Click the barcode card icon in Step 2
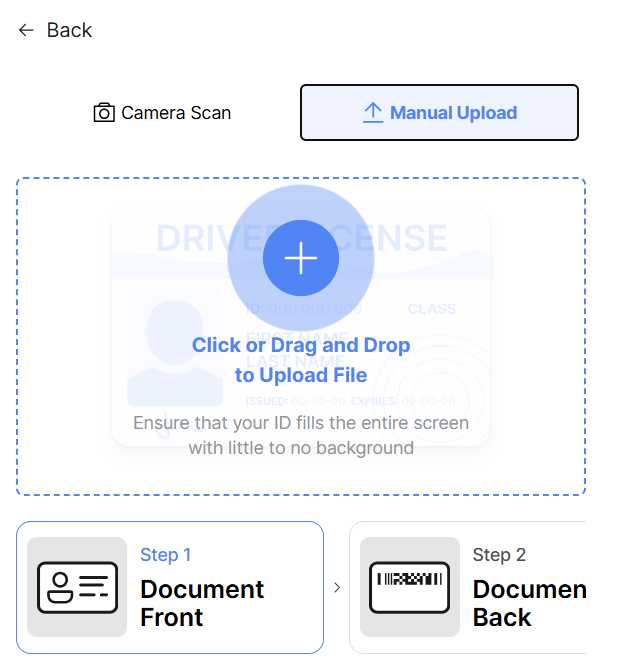 click(x=410, y=587)
